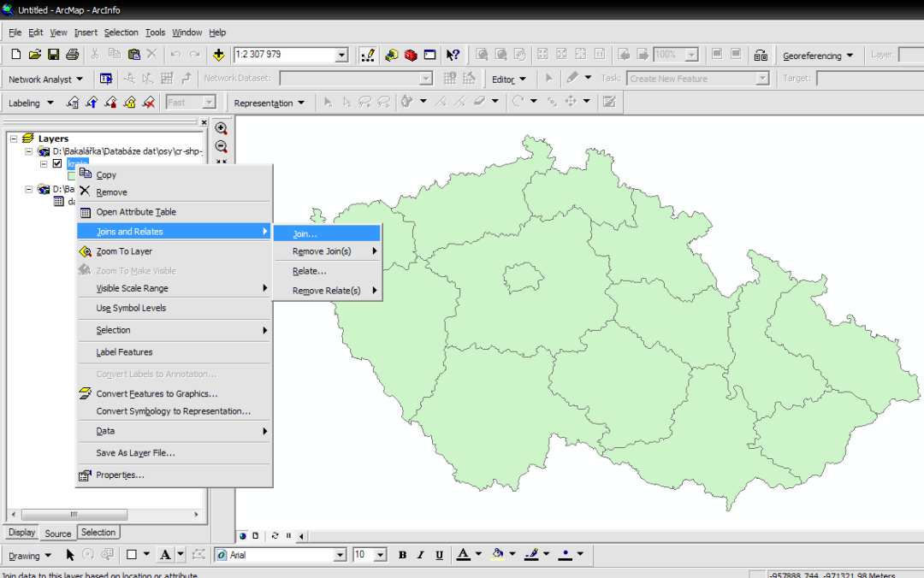Print the map using printer icon

coord(73,54)
